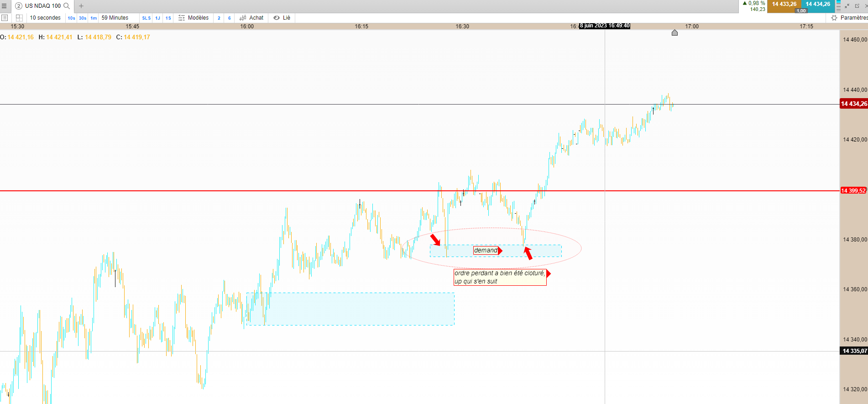The height and width of the screenshot is (404, 868).
Task: Click the orange sell price 14 433,26
Action: tap(784, 4)
